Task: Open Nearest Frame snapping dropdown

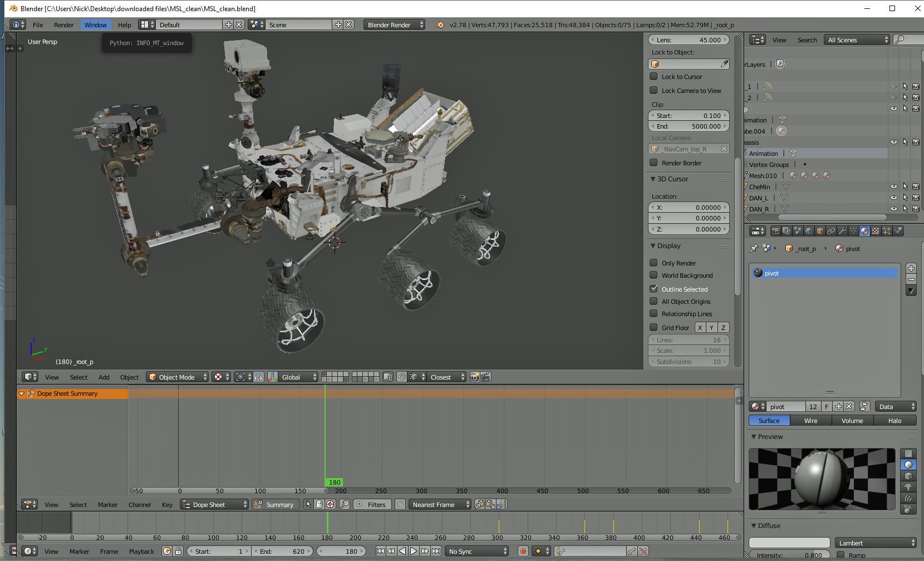Action: pyautogui.click(x=440, y=504)
